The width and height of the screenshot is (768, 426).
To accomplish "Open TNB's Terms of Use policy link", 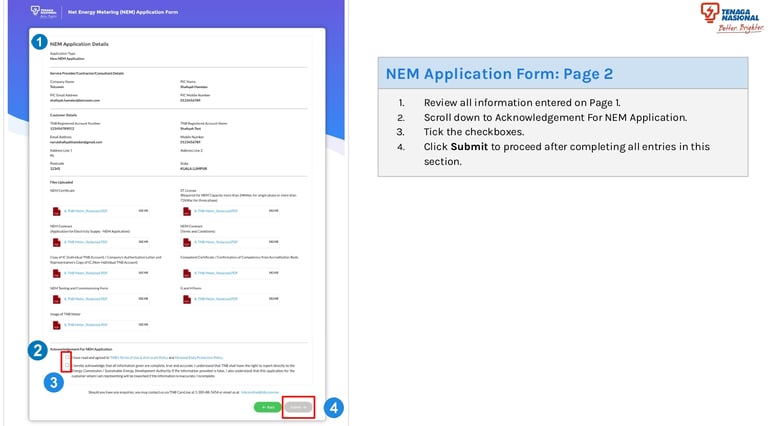I will [x=139, y=358].
